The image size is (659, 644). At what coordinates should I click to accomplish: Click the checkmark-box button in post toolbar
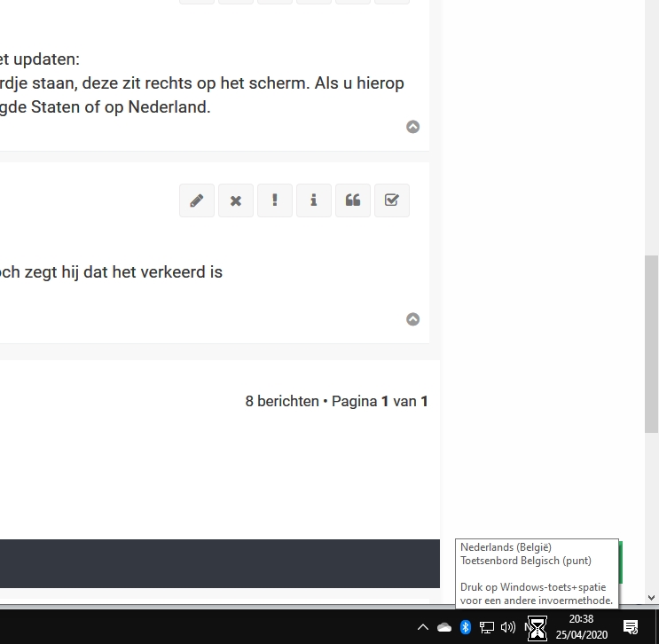(x=392, y=200)
